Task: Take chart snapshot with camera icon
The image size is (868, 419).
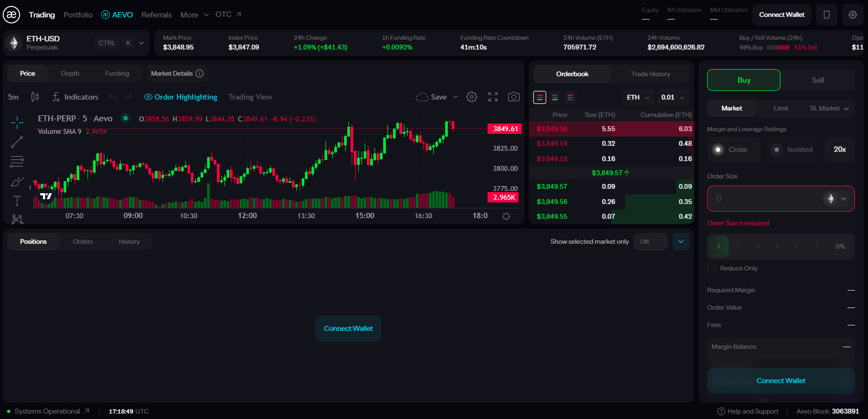Action: (514, 97)
